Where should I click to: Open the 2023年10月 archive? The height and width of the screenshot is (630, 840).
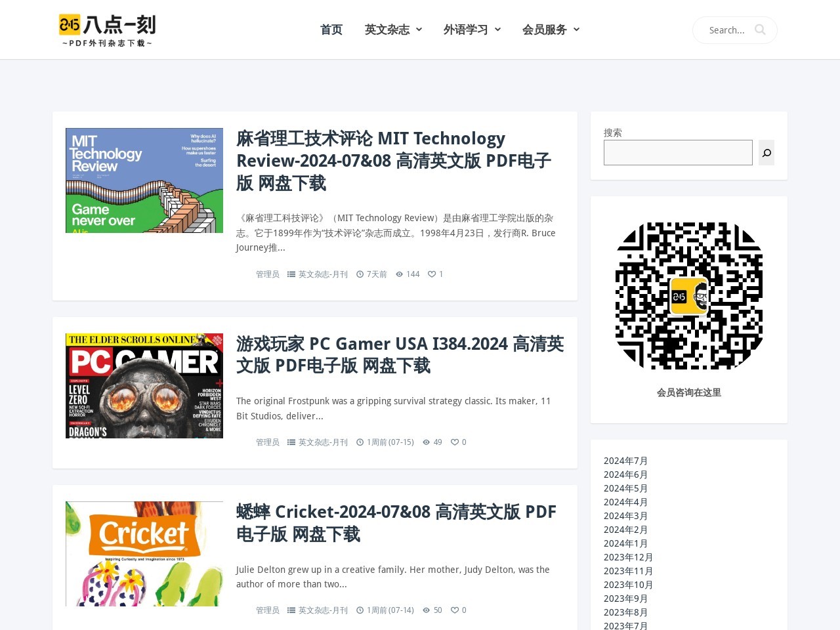629,585
